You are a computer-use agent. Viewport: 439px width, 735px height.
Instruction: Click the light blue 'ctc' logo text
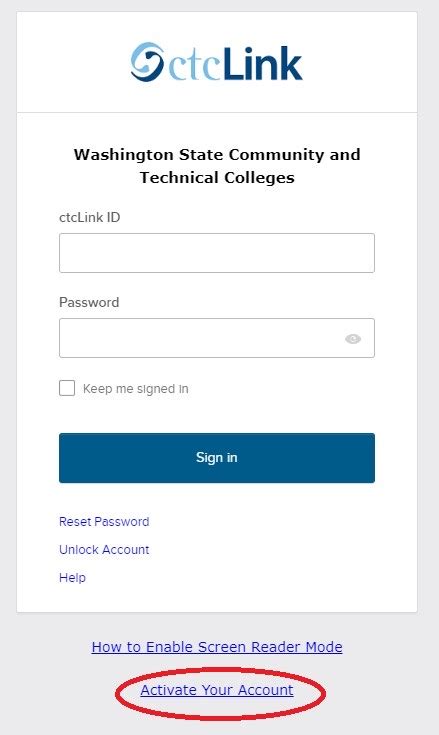(x=194, y=67)
